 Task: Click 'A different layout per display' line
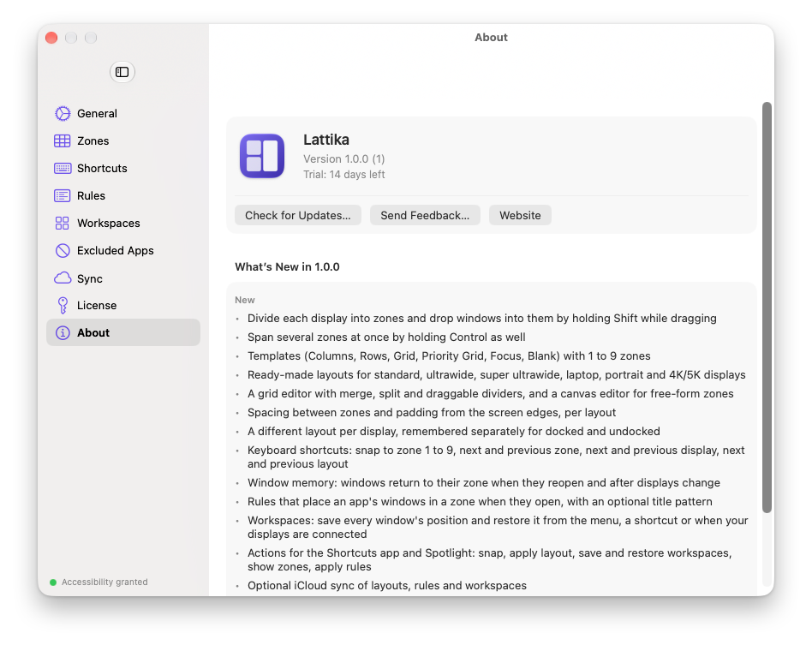(x=454, y=432)
